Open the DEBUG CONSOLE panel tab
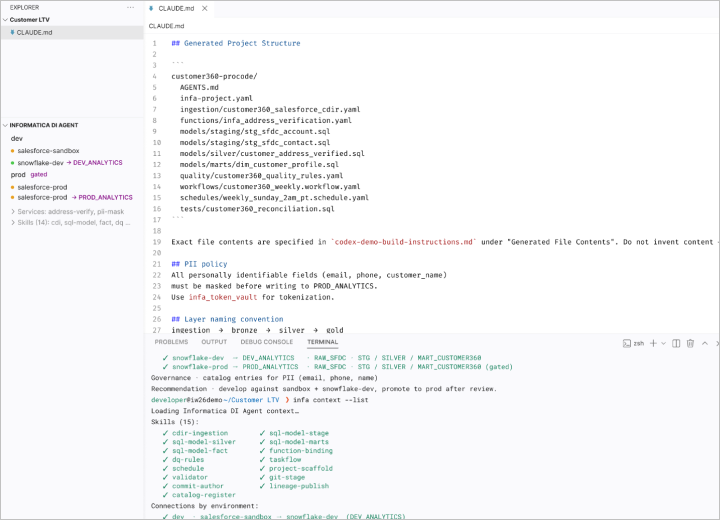This screenshot has width=720, height=520. coord(266,342)
